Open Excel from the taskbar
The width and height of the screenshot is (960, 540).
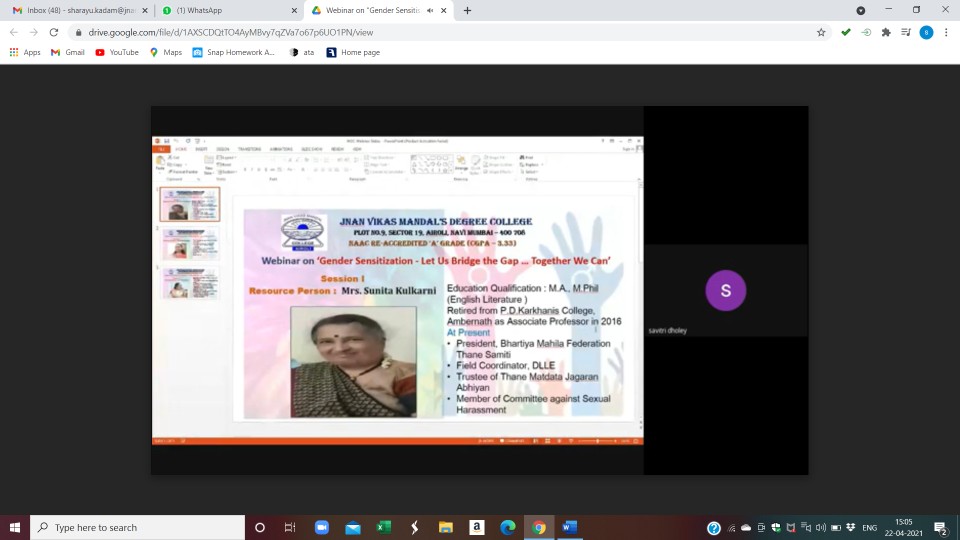tap(383, 527)
